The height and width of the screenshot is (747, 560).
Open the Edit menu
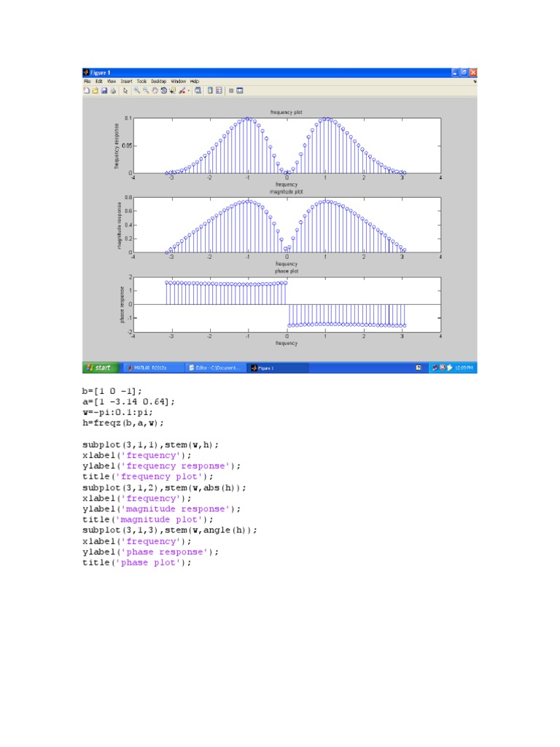[x=98, y=82]
